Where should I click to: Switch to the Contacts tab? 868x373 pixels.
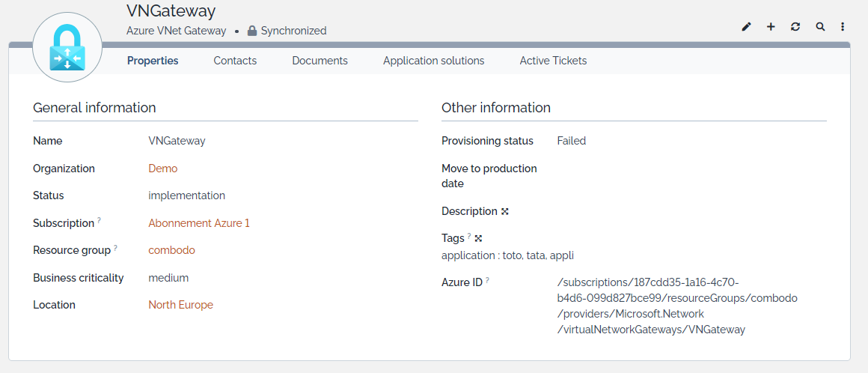click(235, 61)
